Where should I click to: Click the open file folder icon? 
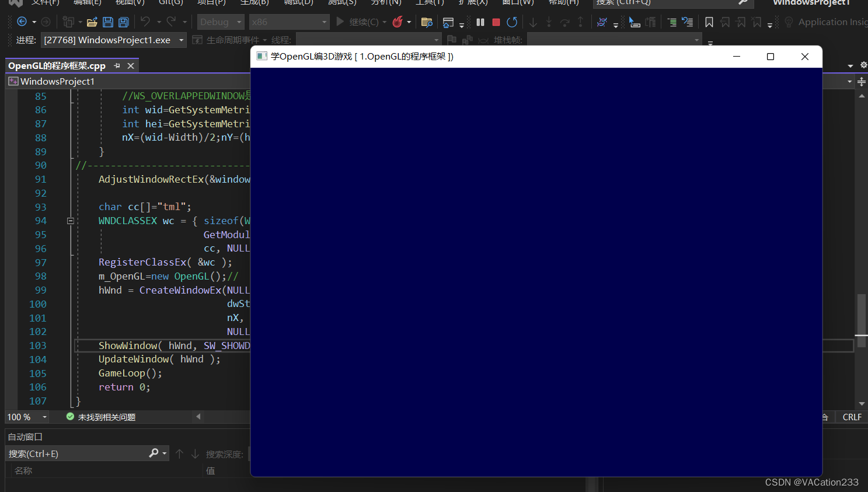coord(92,22)
